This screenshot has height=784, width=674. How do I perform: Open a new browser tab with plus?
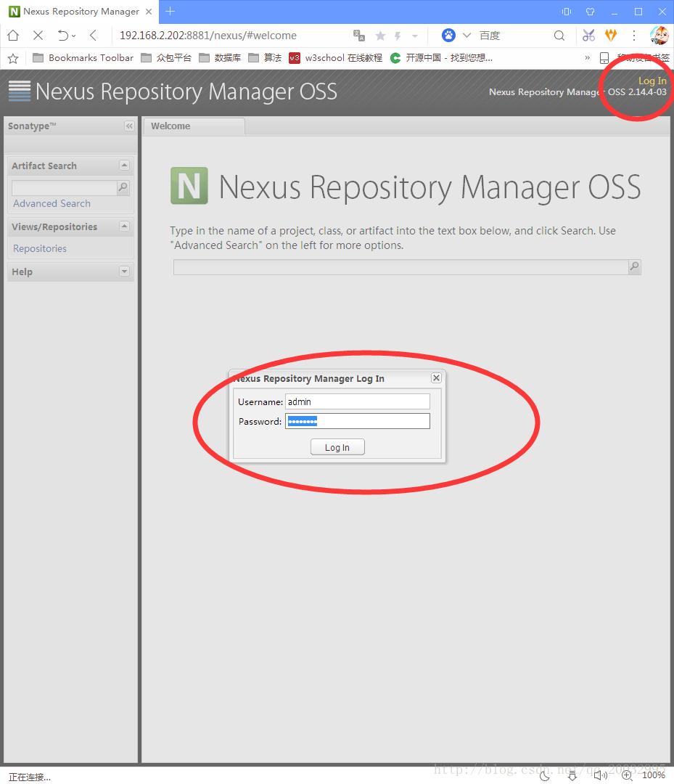170,12
